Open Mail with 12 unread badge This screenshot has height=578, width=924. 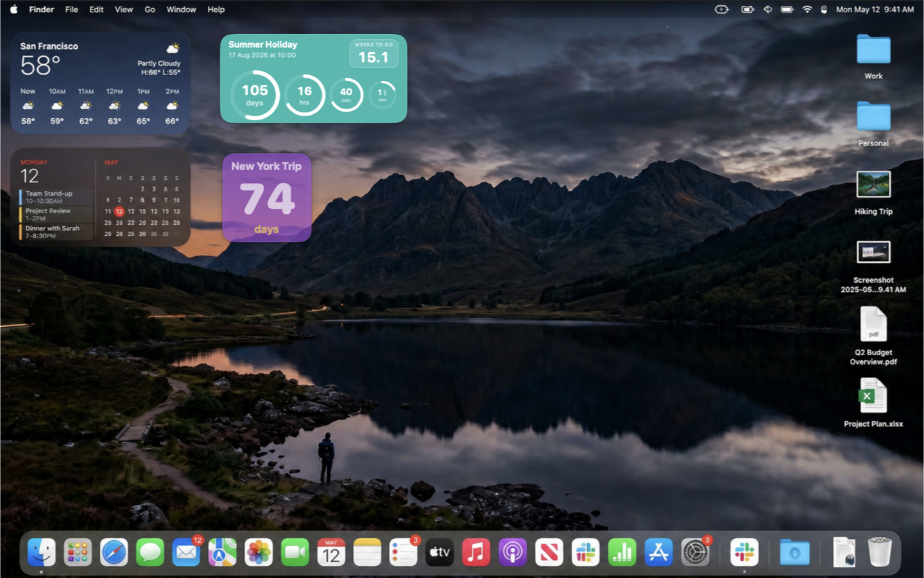coord(187,552)
